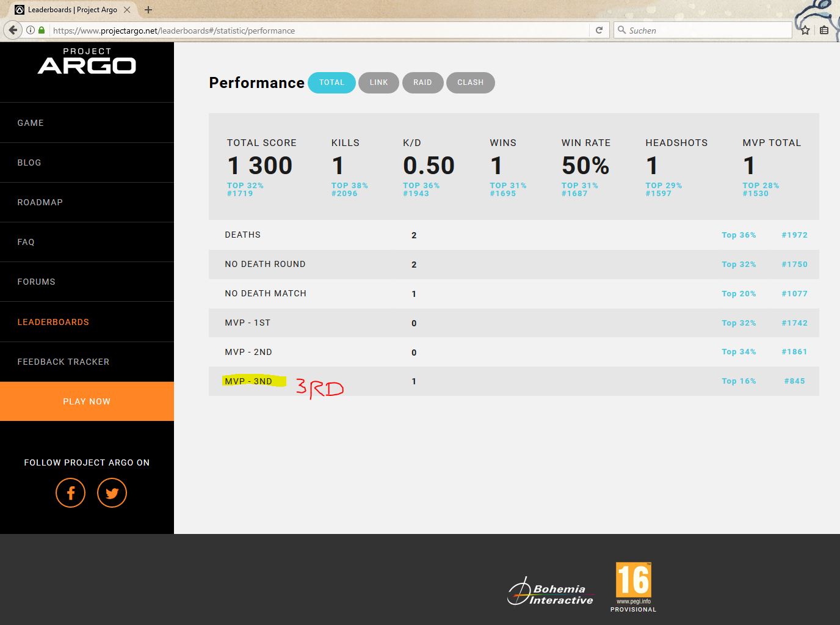840x625 pixels.
Task: Click the green secure padlock icon
Action: [x=42, y=30]
